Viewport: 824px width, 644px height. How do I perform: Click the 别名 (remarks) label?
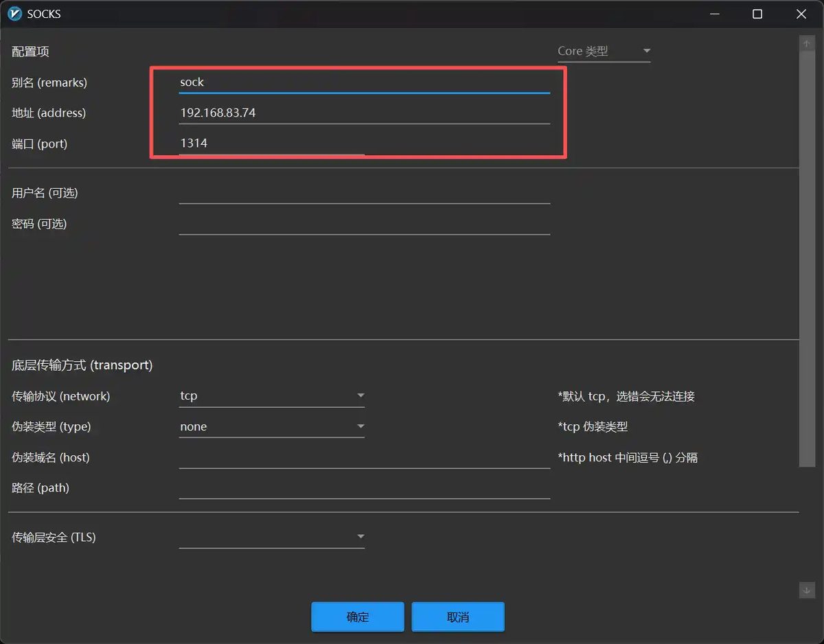tap(49, 82)
